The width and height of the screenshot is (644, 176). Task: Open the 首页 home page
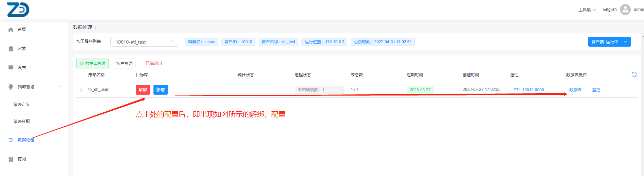(22, 30)
